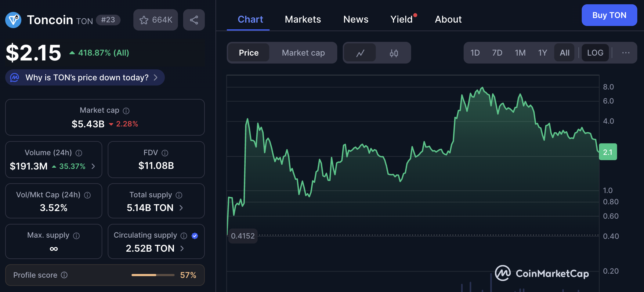Toggle the LOG scale option
Viewport: 644px width, 292px height.
pos(595,53)
